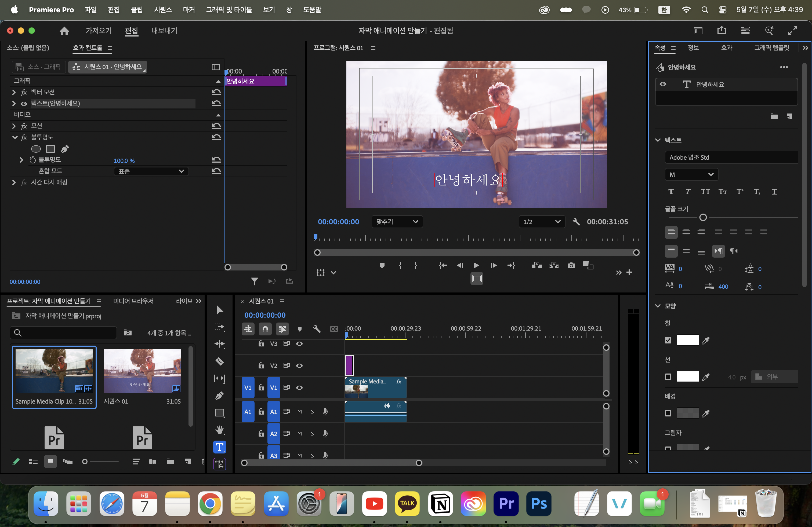
Task: Click the fill color eyedropper
Action: [x=706, y=340]
